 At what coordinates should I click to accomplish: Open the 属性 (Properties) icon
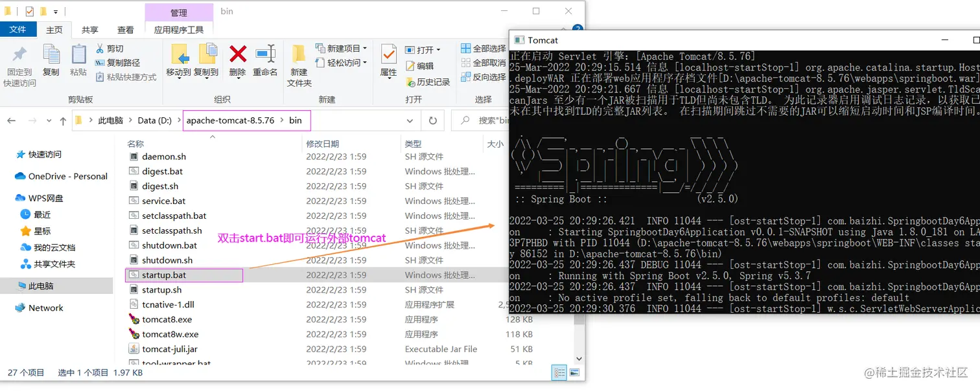[388, 58]
